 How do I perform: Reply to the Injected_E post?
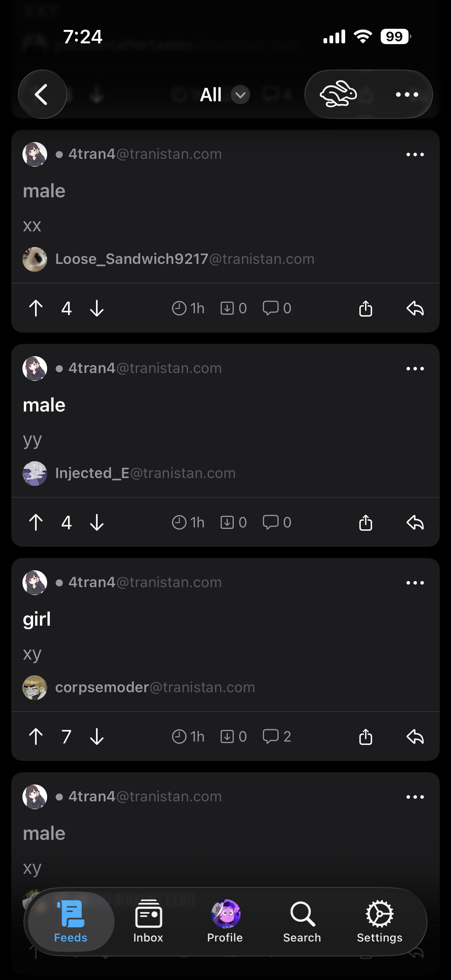tap(415, 523)
